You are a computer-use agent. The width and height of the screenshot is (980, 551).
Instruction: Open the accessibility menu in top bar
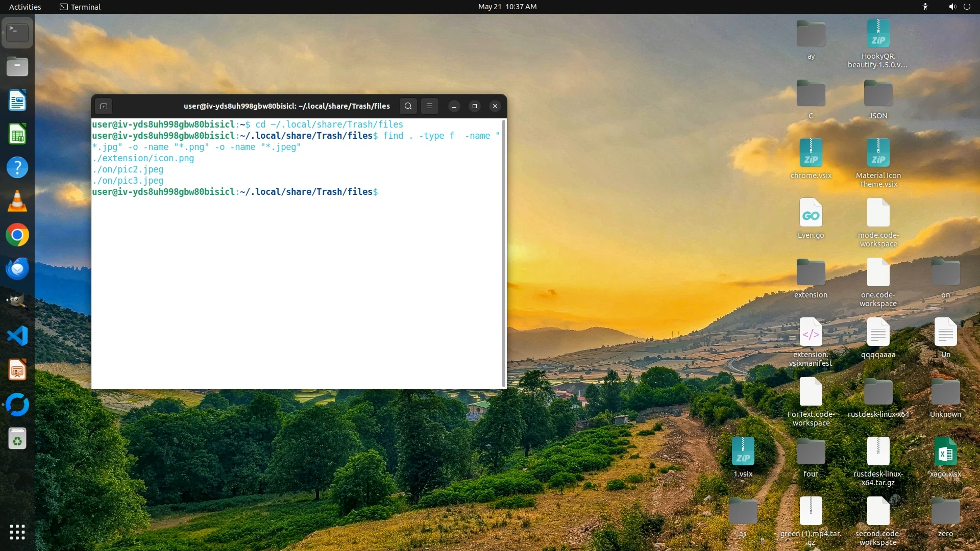click(x=925, y=7)
